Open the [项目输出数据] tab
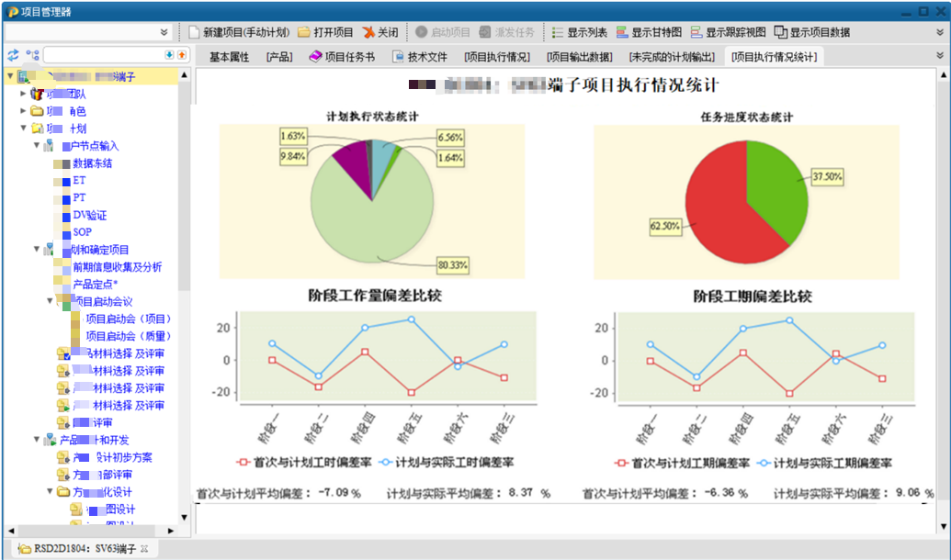This screenshot has height=560, width=951. coord(579,57)
